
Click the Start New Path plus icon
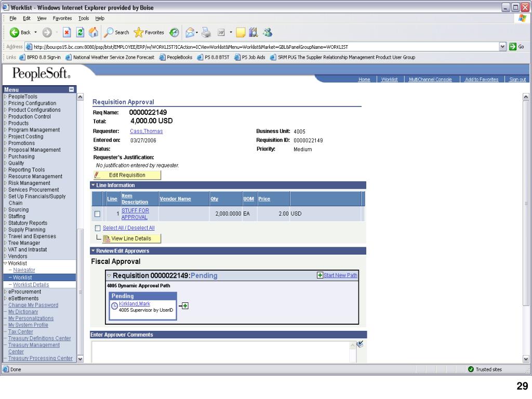(x=320, y=275)
